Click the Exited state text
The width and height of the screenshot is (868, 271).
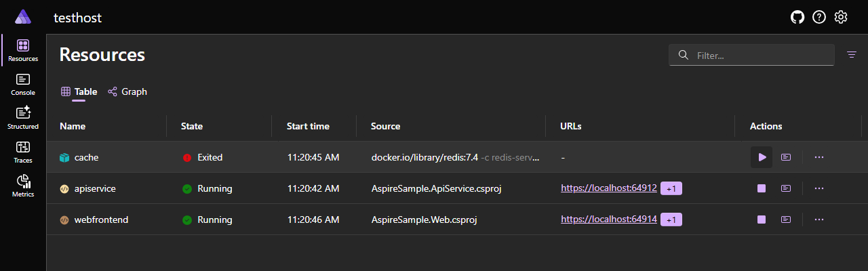(210, 157)
